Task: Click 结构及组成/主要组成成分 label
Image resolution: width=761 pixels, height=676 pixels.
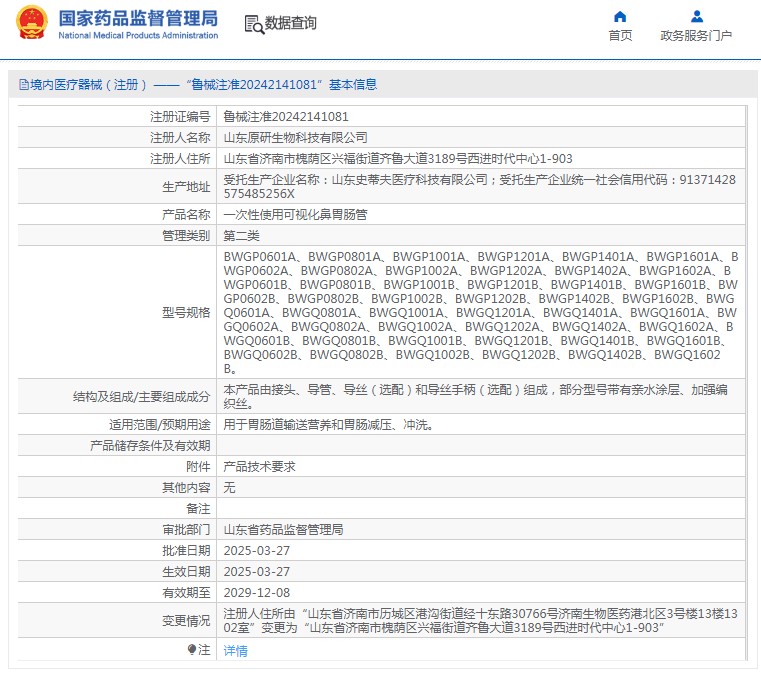Action: click(142, 396)
